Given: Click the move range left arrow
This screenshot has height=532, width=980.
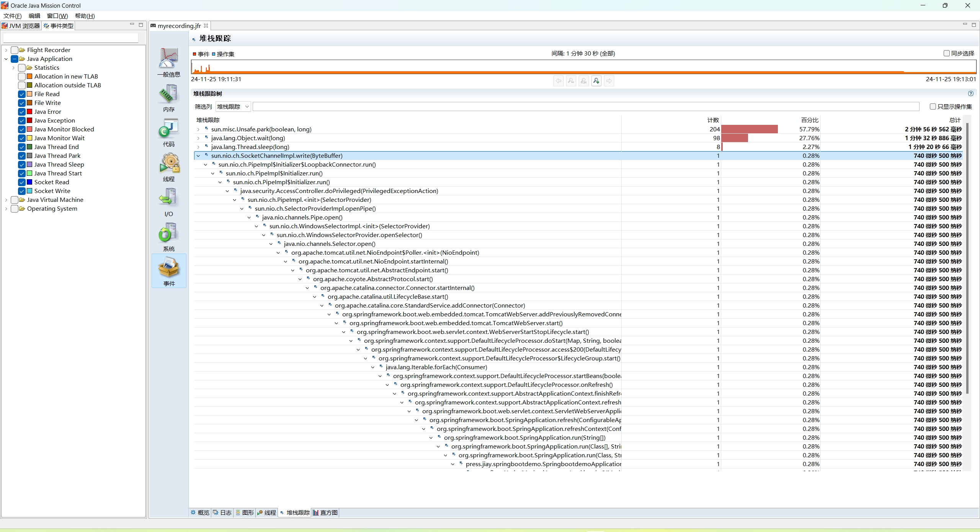Looking at the screenshot, I should pos(558,81).
